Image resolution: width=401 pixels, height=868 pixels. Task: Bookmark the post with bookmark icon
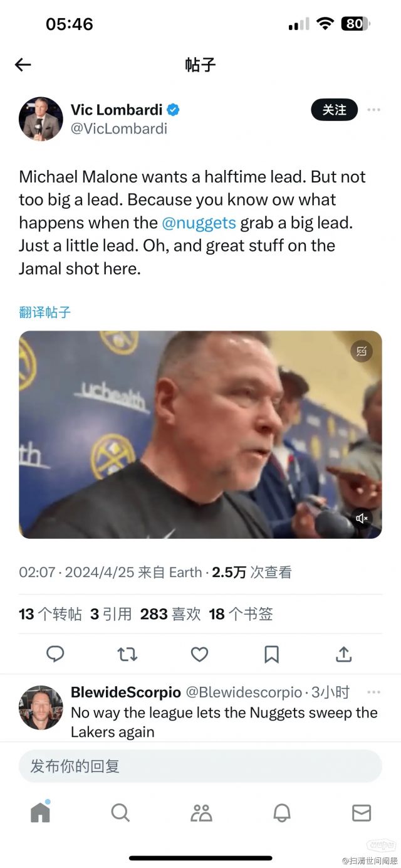tap(271, 654)
